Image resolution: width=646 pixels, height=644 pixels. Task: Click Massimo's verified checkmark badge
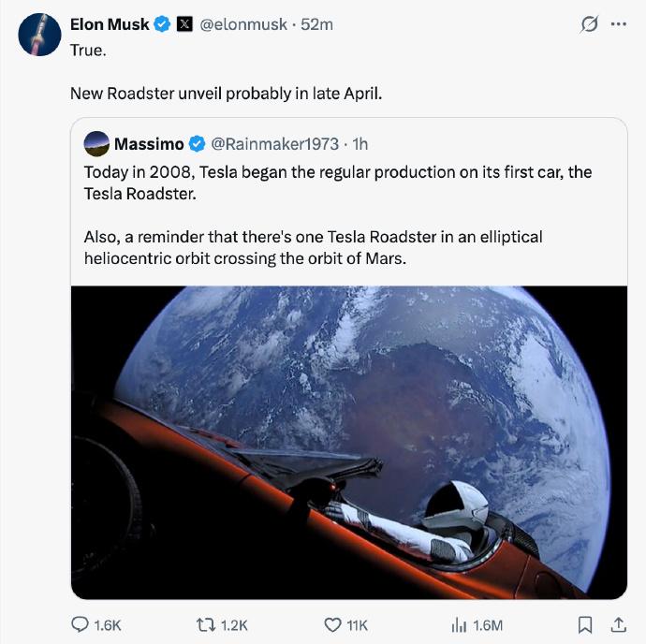[198, 143]
